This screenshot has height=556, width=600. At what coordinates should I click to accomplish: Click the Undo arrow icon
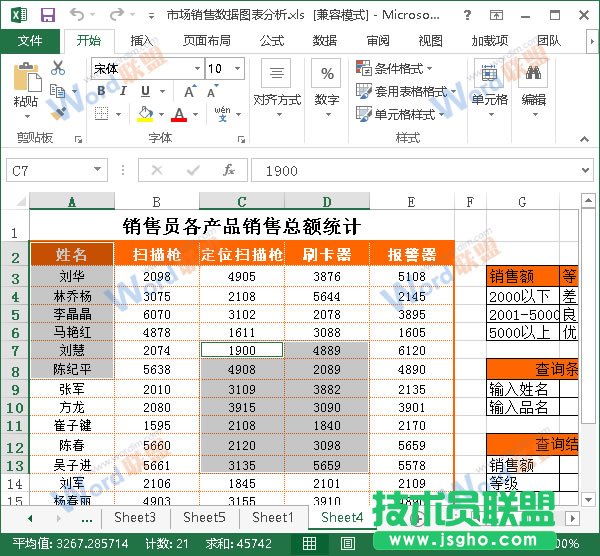(77, 15)
